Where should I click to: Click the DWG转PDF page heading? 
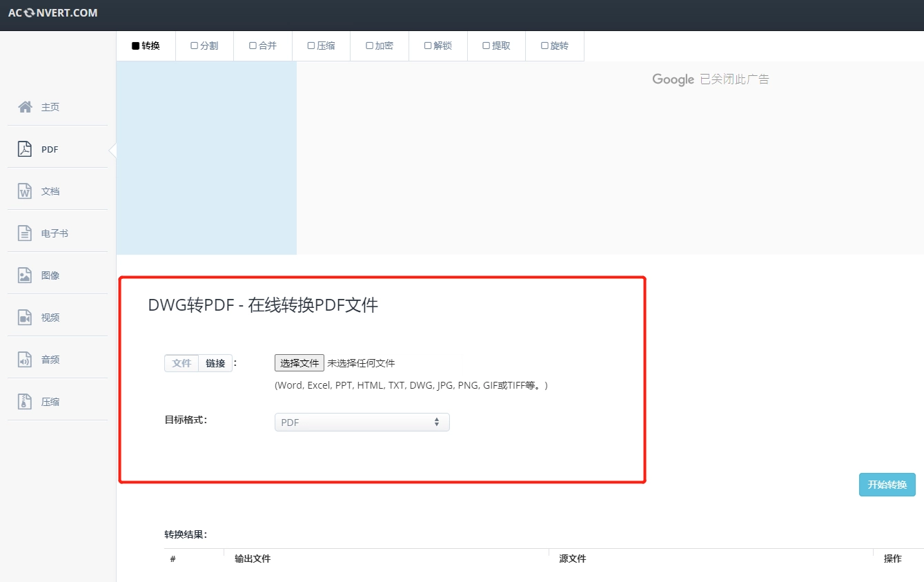[x=263, y=305]
